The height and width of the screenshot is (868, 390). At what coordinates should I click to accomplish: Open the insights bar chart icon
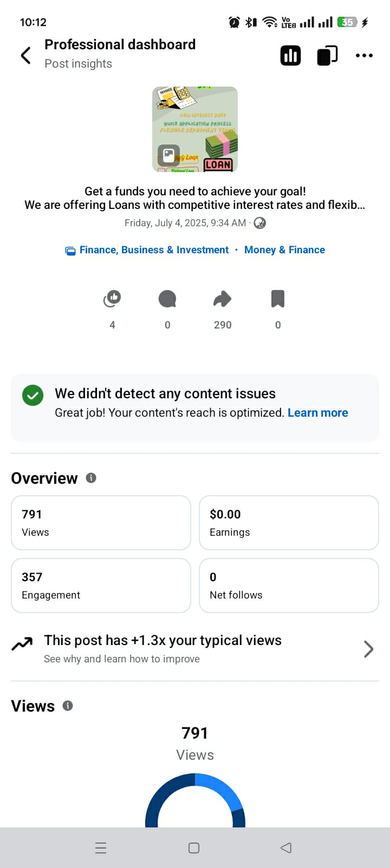pyautogui.click(x=290, y=55)
